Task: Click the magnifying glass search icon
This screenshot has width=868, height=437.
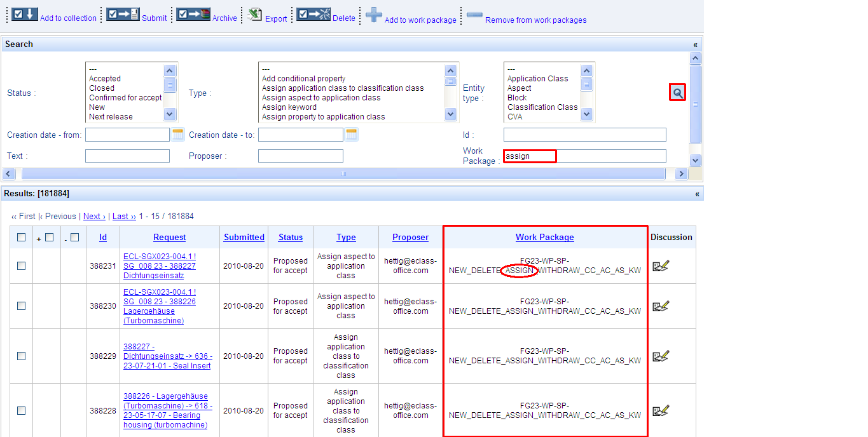Action: [678, 93]
